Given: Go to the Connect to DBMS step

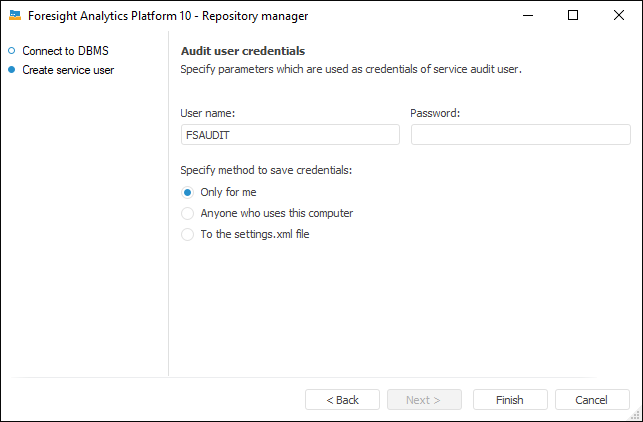Looking at the screenshot, I should tap(66, 50).
